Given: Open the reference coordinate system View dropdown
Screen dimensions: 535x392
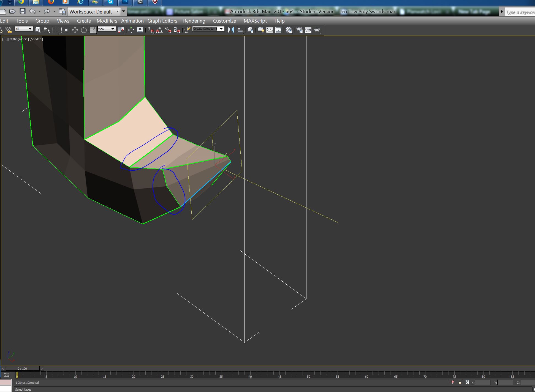Looking at the screenshot, I should coord(107,29).
